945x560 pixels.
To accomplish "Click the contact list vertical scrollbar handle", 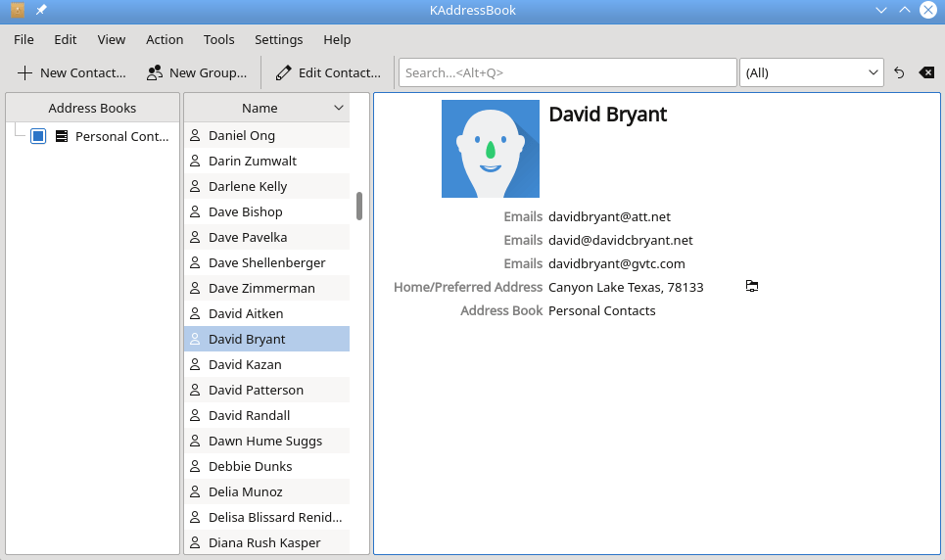I will point(359,206).
